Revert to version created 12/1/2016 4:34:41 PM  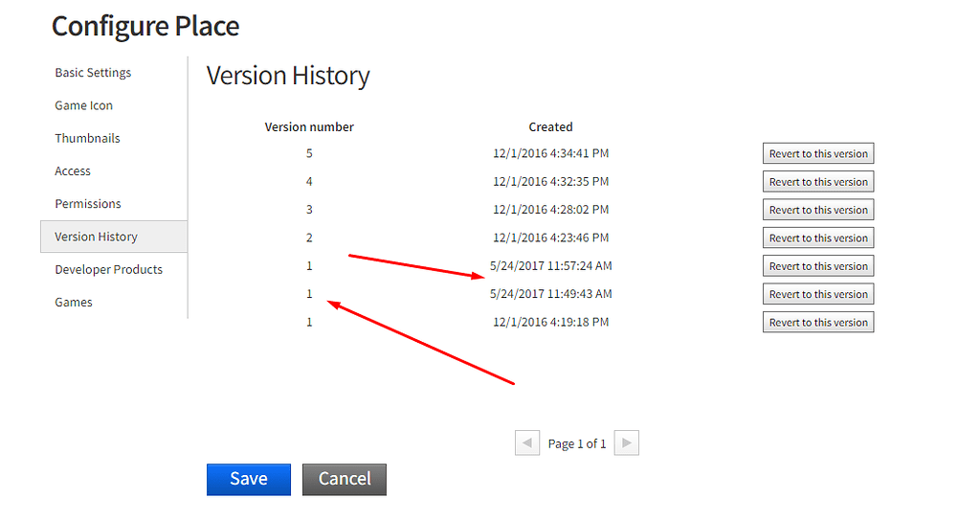click(x=818, y=153)
